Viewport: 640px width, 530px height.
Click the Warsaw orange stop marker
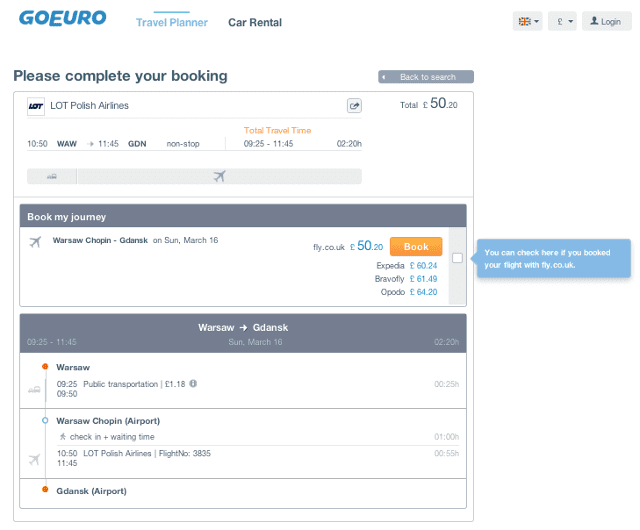pos(45,367)
